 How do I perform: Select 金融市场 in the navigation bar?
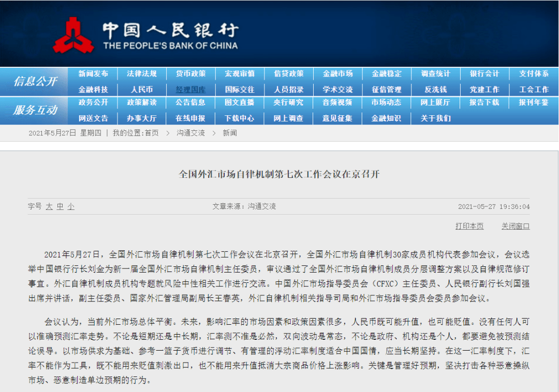click(337, 73)
